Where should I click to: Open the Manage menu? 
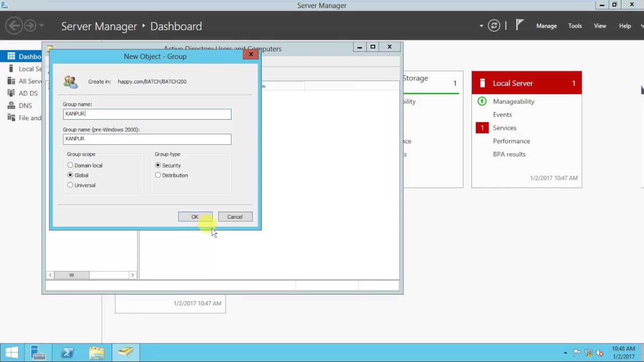coord(546,26)
